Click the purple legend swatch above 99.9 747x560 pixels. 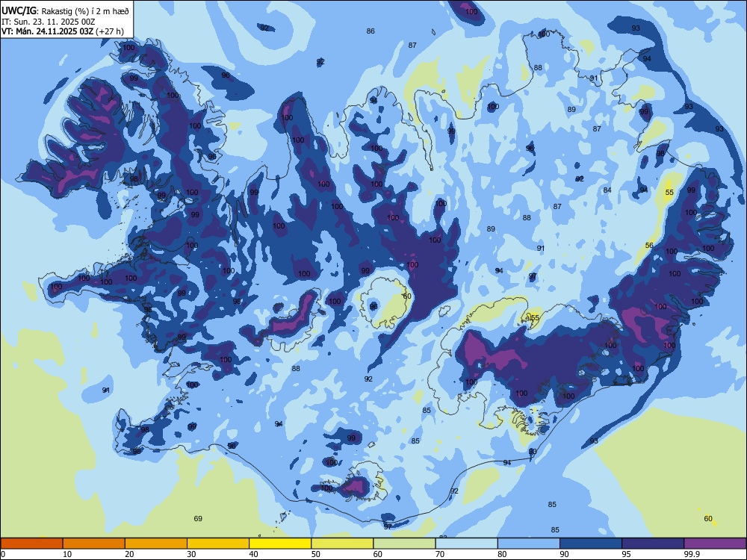[x=715, y=544]
